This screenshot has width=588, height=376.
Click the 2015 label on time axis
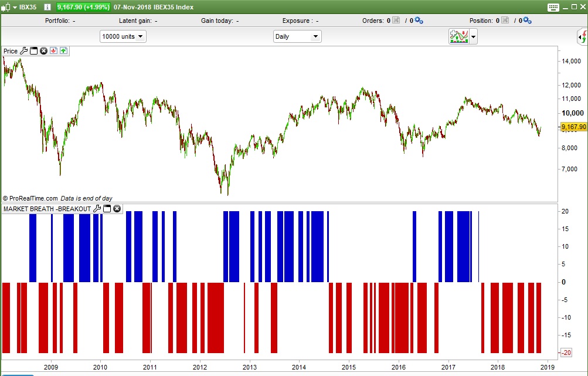coord(349,367)
